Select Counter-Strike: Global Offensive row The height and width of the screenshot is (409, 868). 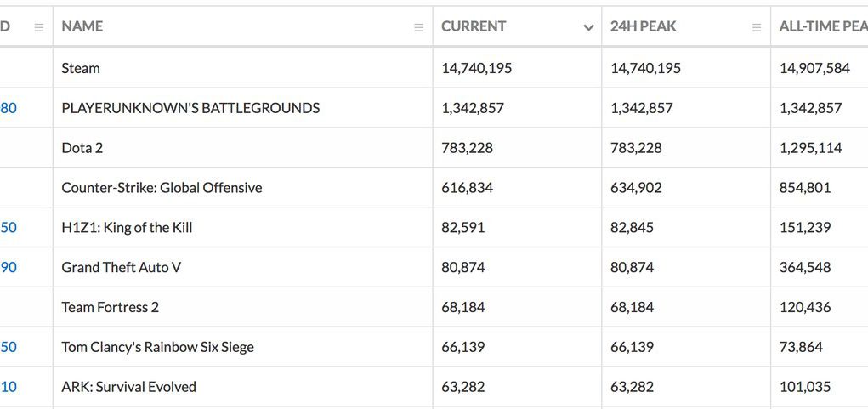434,188
